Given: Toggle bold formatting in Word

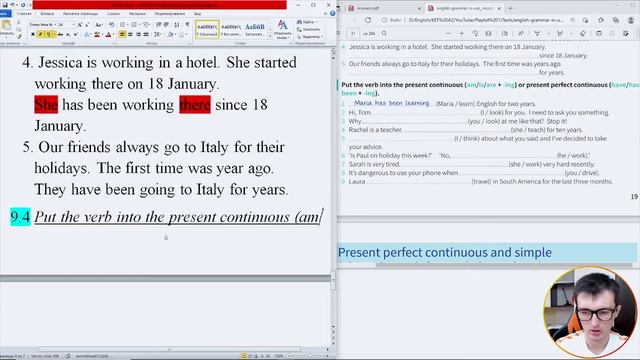Looking at the screenshot, I should 33,34.
